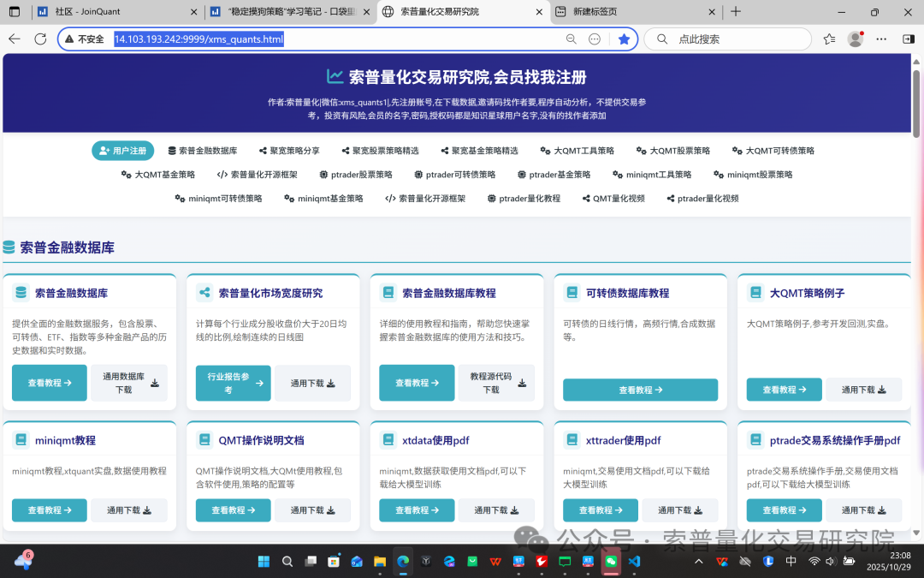Bookmark the current page with the star icon
The image size is (924, 578).
[625, 39]
